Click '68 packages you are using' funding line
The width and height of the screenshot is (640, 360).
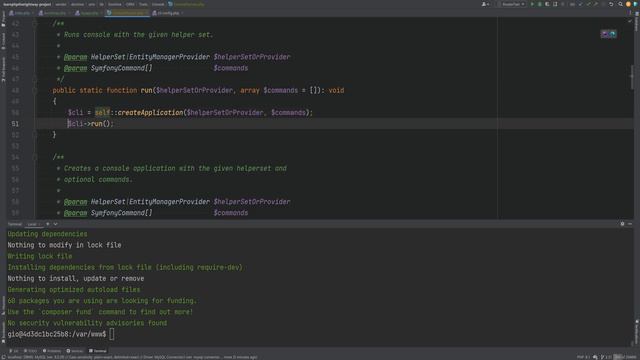click(x=102, y=300)
